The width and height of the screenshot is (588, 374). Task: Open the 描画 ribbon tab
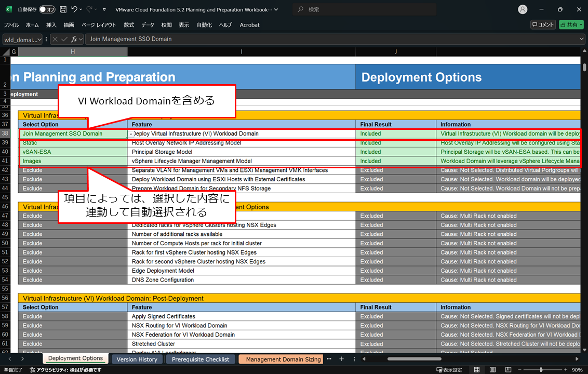click(69, 25)
